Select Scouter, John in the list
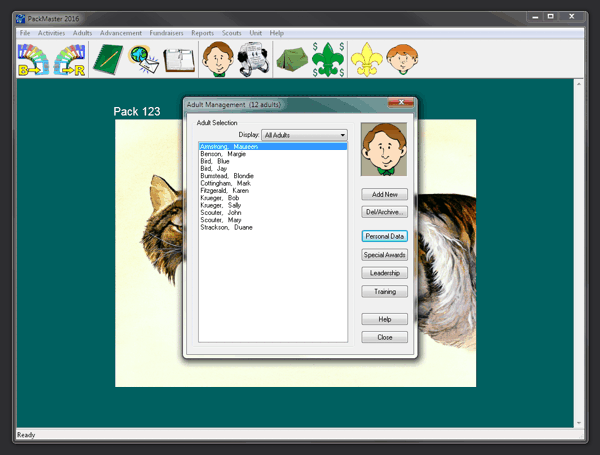This screenshot has width=600, height=455. tap(273, 212)
